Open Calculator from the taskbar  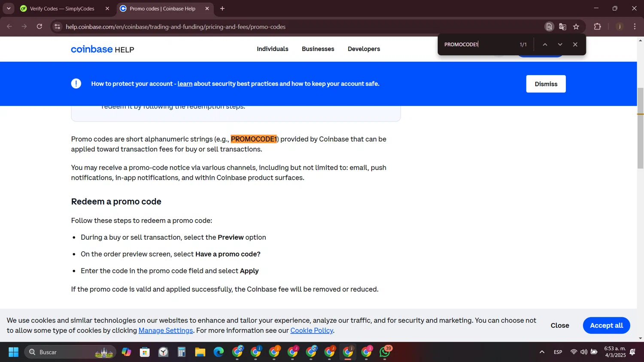tap(182, 352)
